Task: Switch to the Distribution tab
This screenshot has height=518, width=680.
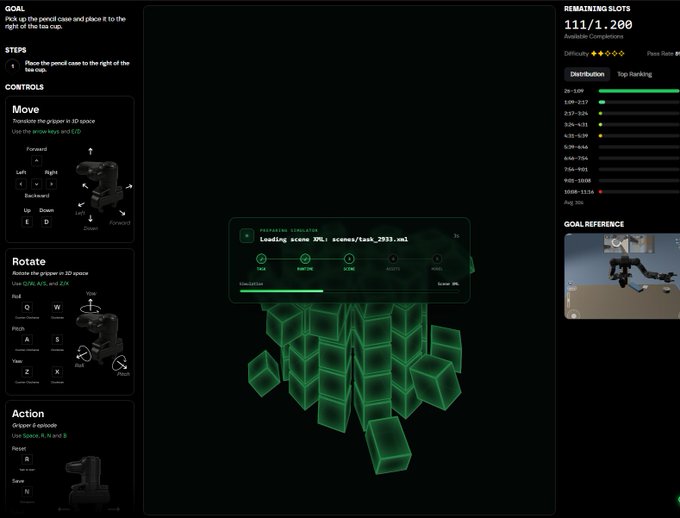Action: pyautogui.click(x=587, y=74)
